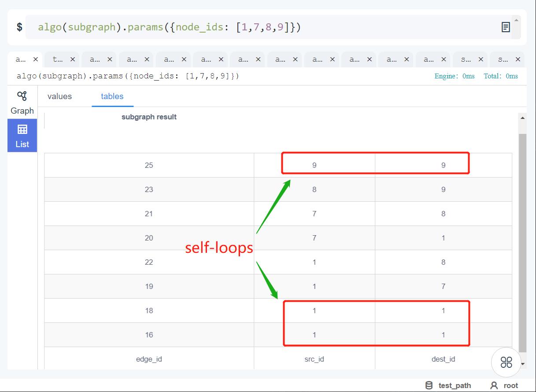Click edge_id cell 25

[x=149, y=165]
